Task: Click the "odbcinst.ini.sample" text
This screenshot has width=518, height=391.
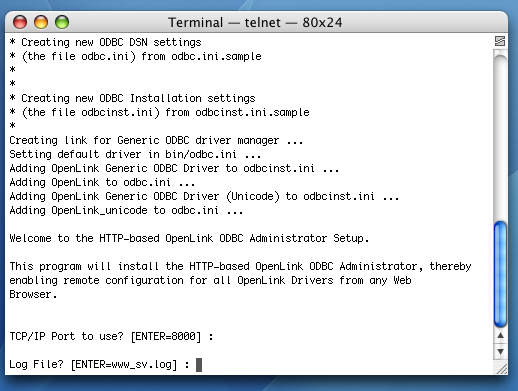Action: click(x=252, y=112)
